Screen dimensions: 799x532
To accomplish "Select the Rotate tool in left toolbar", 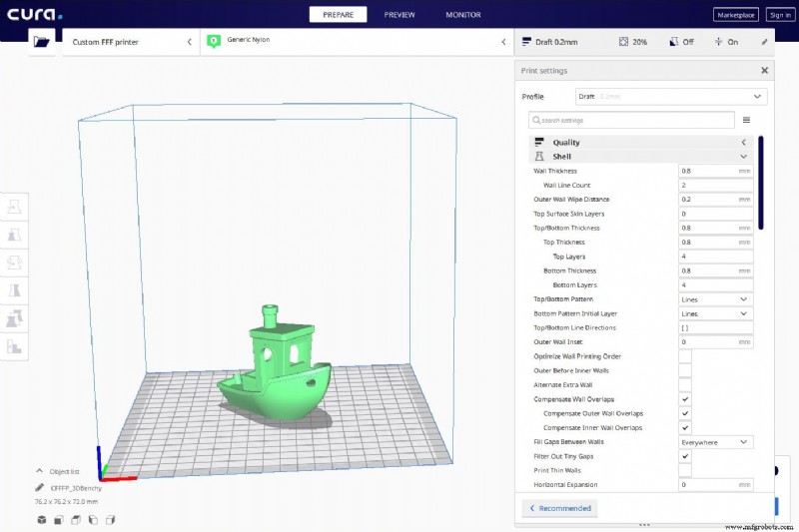I will pyautogui.click(x=14, y=263).
